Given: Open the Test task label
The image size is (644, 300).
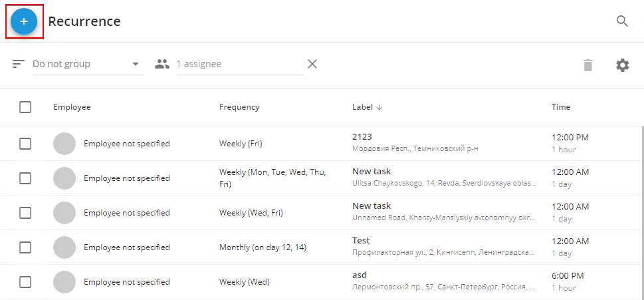Looking at the screenshot, I should pyautogui.click(x=361, y=240).
